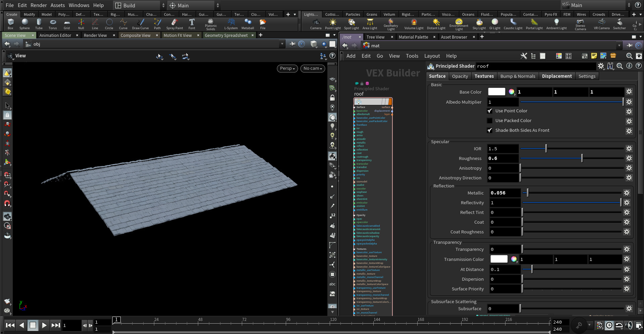Open the Persp view dropdown
This screenshot has height=334, width=644.
287,68
